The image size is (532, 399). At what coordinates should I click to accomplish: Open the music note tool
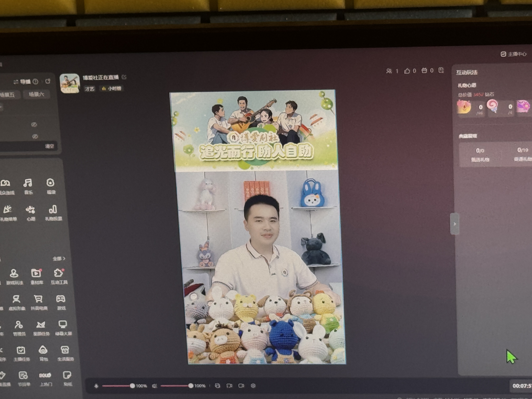click(28, 183)
